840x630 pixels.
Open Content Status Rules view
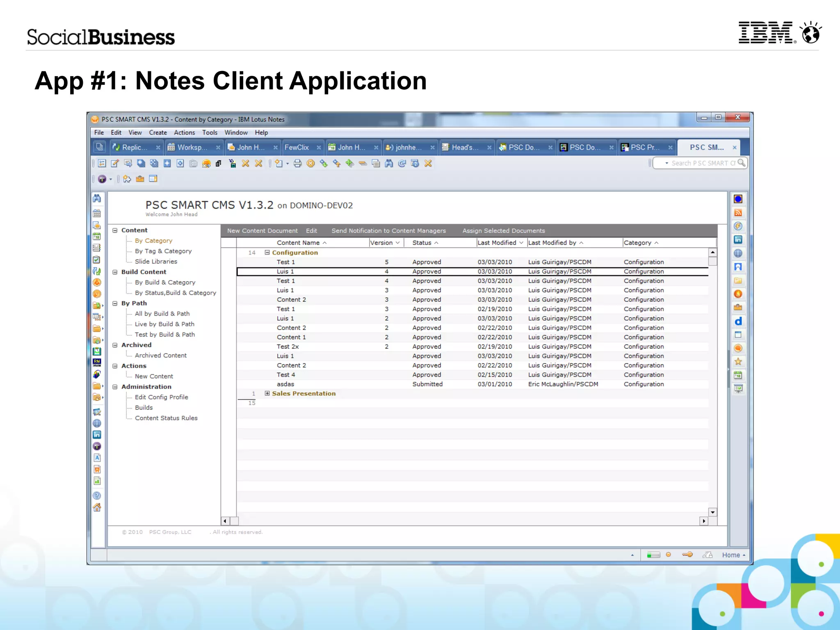pyautogui.click(x=166, y=418)
